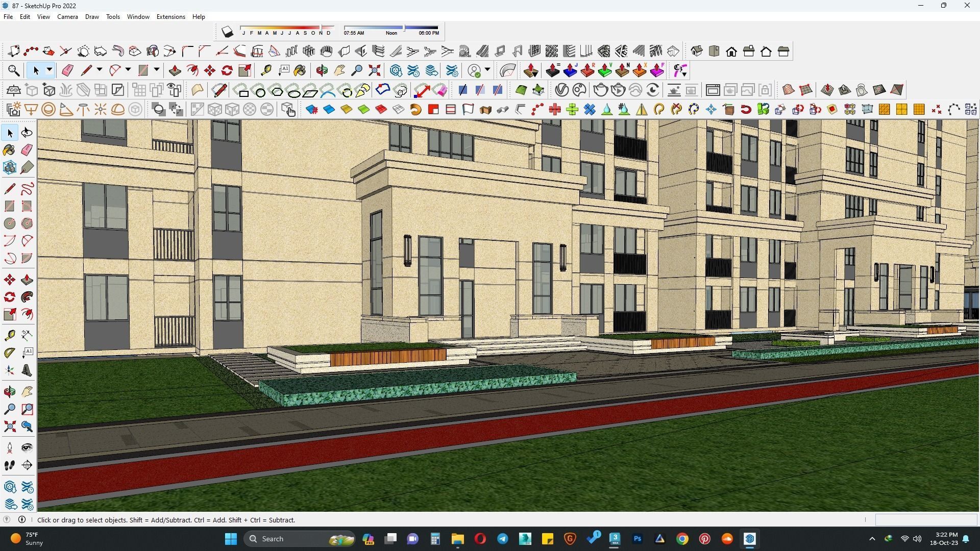Click the Windows taskbar Search box
The image size is (980, 551).
[x=299, y=539]
